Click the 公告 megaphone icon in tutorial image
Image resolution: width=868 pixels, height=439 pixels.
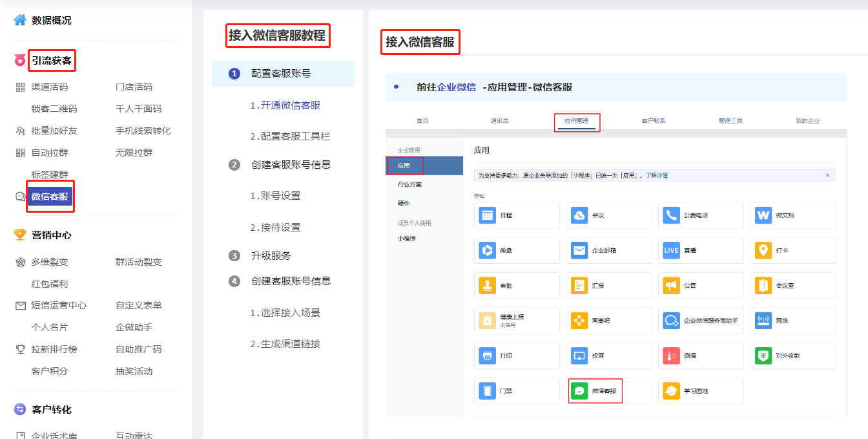coord(672,285)
